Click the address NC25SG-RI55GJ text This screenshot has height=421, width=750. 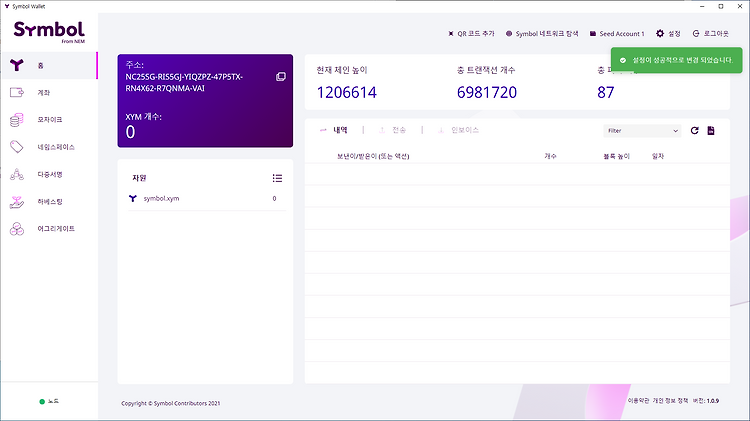coord(184,82)
